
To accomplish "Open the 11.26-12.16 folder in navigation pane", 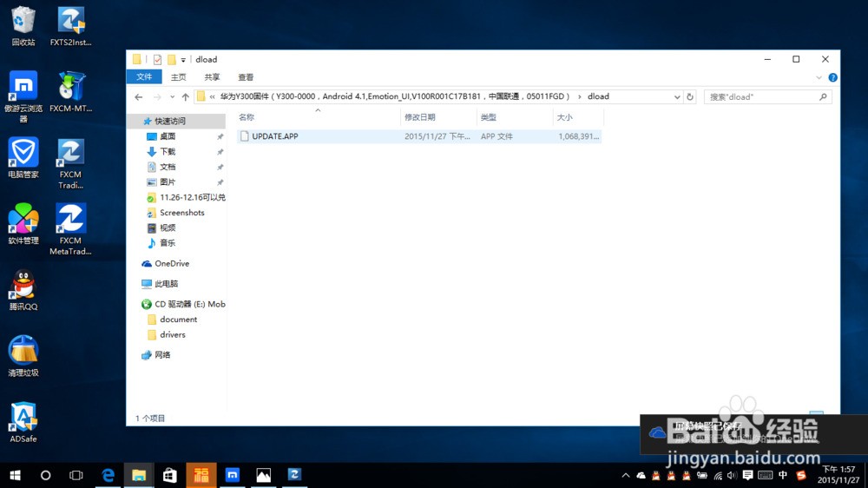I will coord(192,197).
